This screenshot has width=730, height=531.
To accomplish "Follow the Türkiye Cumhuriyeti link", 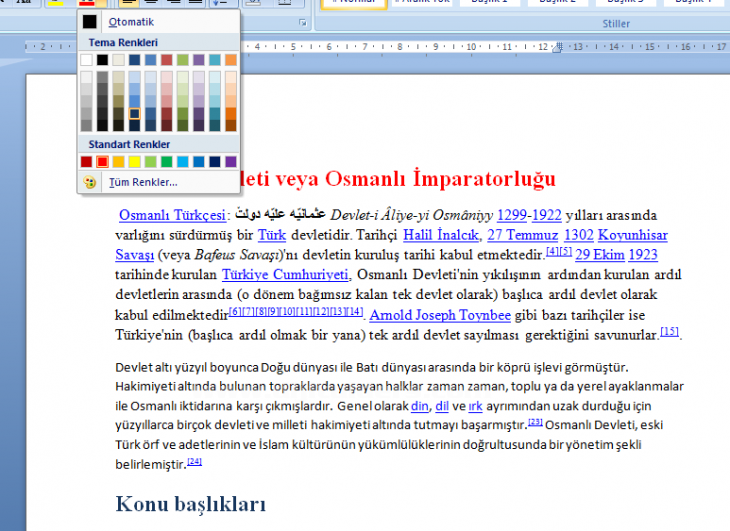I will [285, 275].
